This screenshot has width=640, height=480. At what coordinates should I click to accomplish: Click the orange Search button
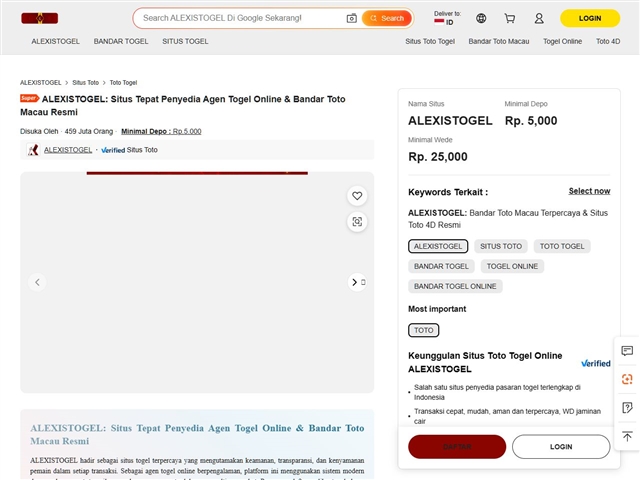[x=387, y=18]
